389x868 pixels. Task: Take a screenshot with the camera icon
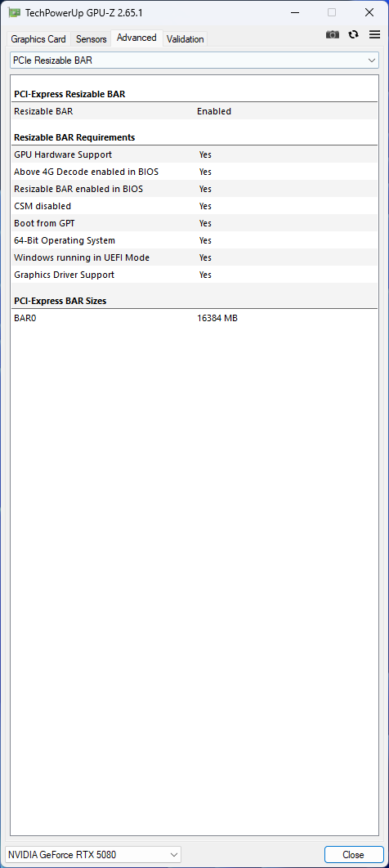(332, 34)
